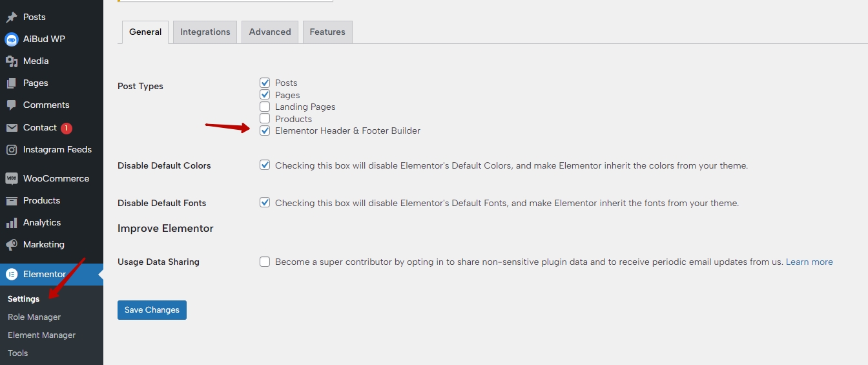Screen dimensions: 868x365
Task: Click the Posts pushpin icon in sidebar
Action: 11,17
